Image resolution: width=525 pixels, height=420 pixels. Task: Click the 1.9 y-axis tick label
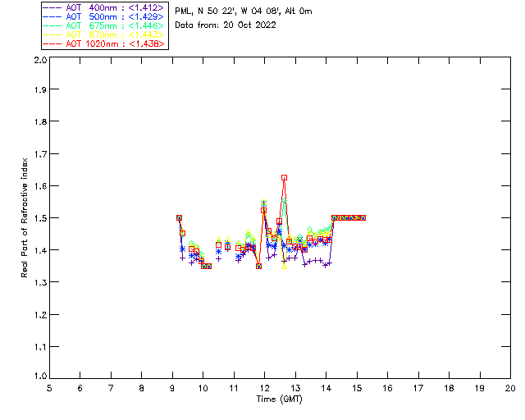(x=40, y=89)
